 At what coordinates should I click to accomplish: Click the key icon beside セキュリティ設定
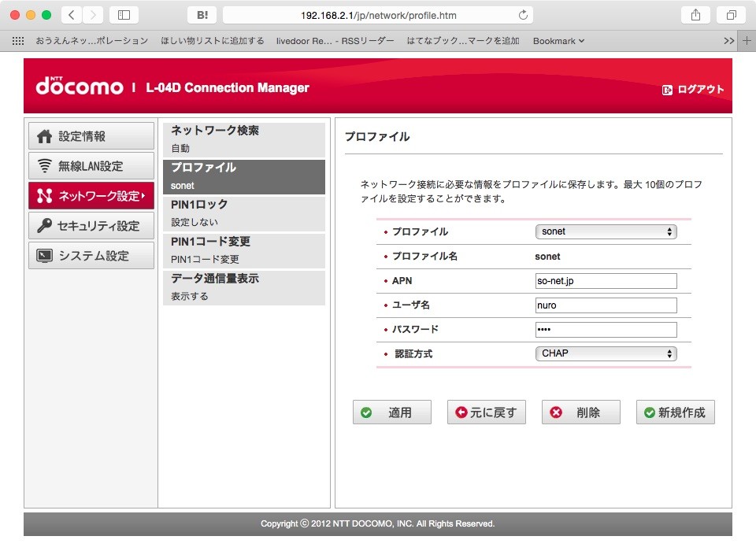(x=44, y=226)
